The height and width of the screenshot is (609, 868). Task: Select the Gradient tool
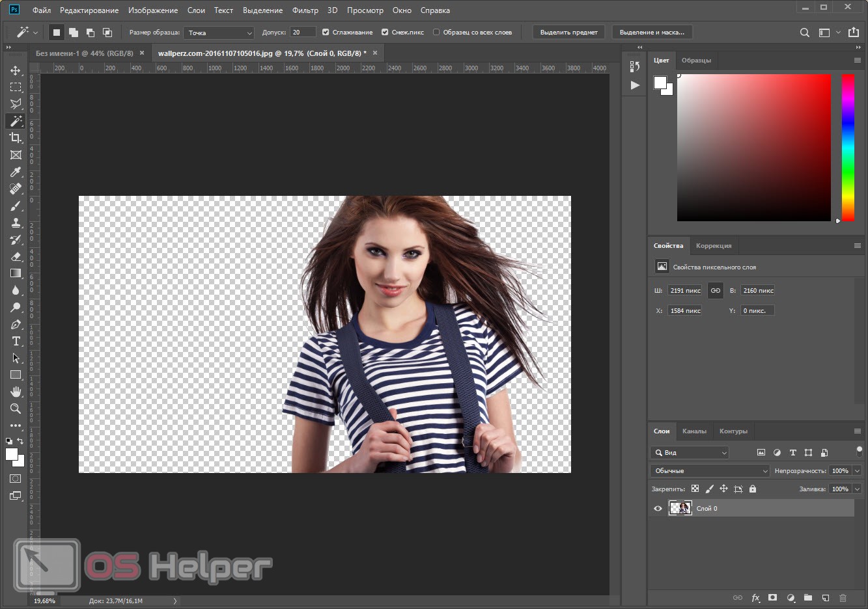(x=16, y=273)
